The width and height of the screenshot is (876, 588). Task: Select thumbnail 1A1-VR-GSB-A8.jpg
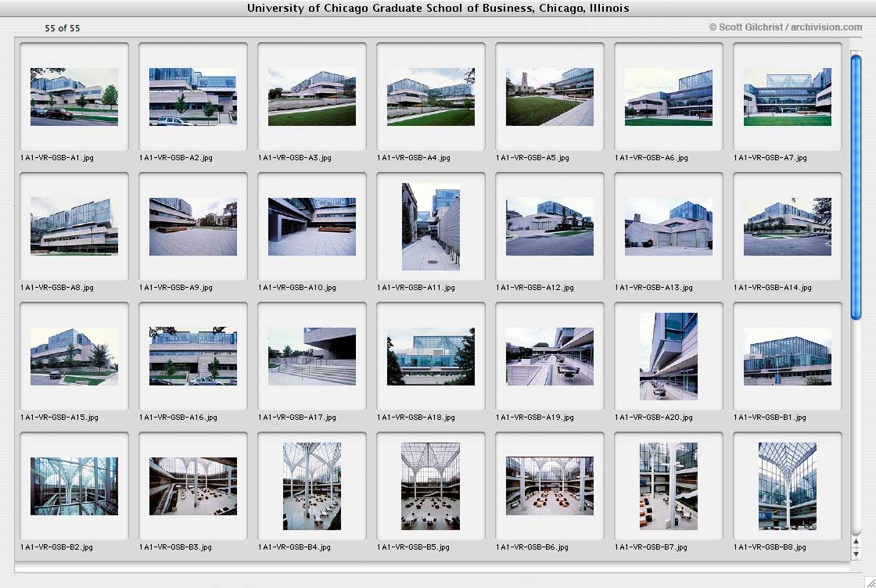coord(74,227)
